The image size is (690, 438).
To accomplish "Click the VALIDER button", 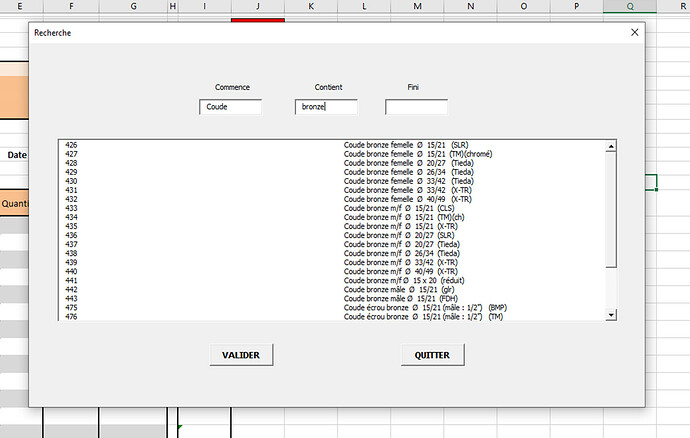I will [240, 355].
